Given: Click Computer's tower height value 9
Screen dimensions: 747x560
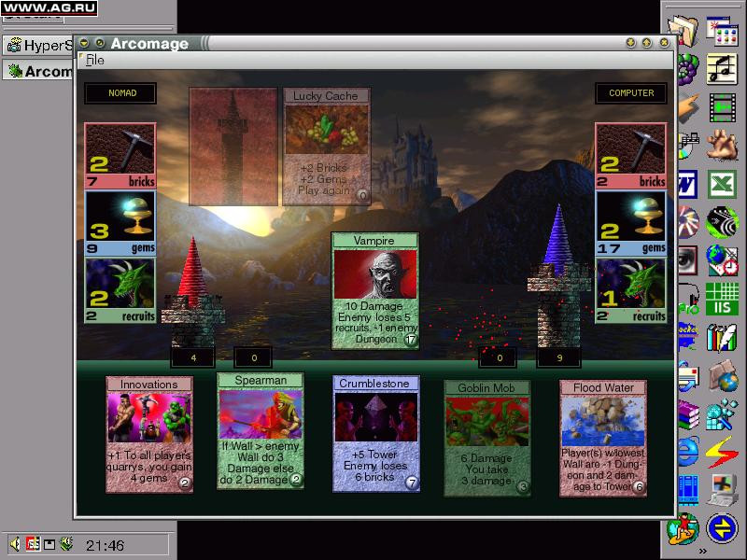Looking at the screenshot, I should pos(559,357).
